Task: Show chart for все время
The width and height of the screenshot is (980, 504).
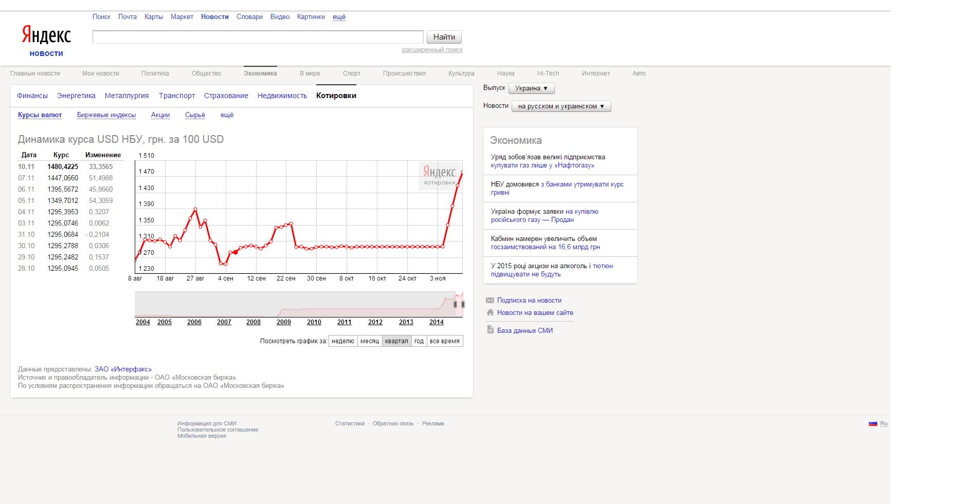Action: click(444, 341)
